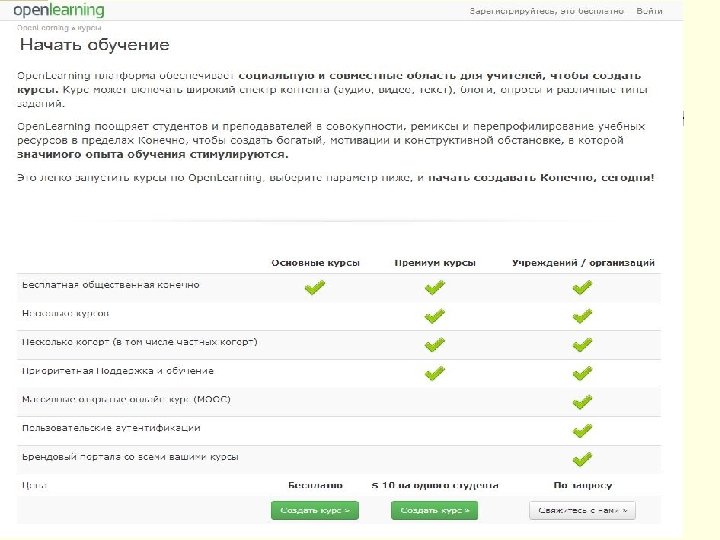Click checkmark in Брендовый портал row
The width and height of the screenshot is (720, 540).
(582, 460)
